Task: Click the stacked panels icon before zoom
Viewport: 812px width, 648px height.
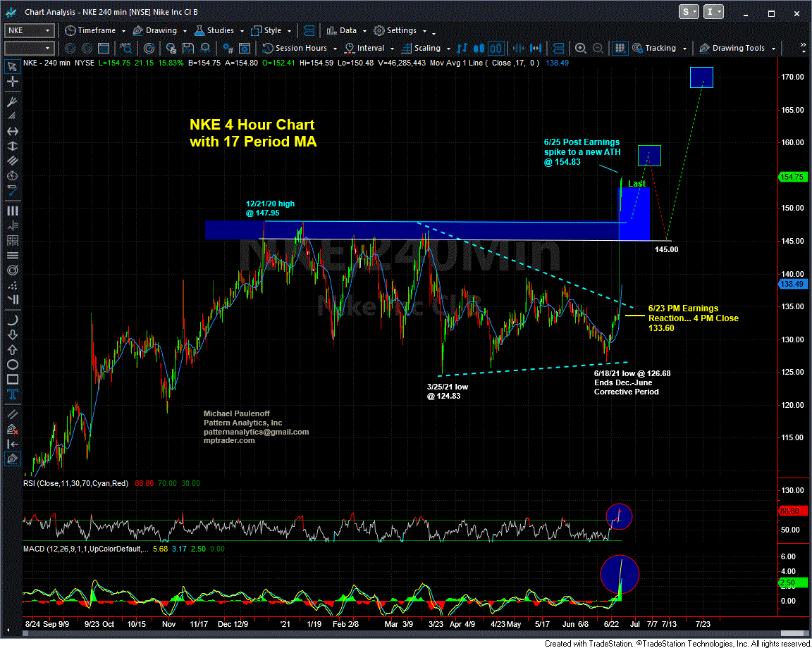Action: 558,48
